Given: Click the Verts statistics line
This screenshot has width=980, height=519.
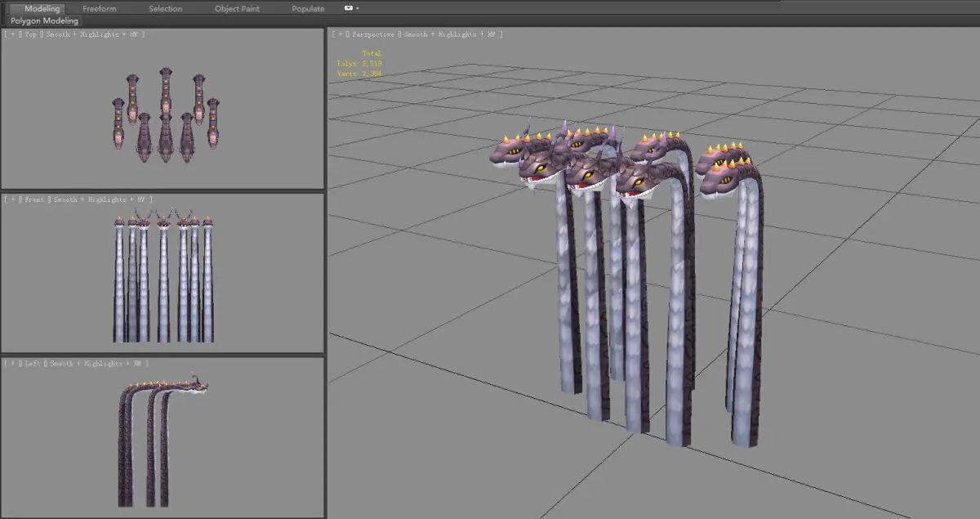Looking at the screenshot, I should click(359, 74).
